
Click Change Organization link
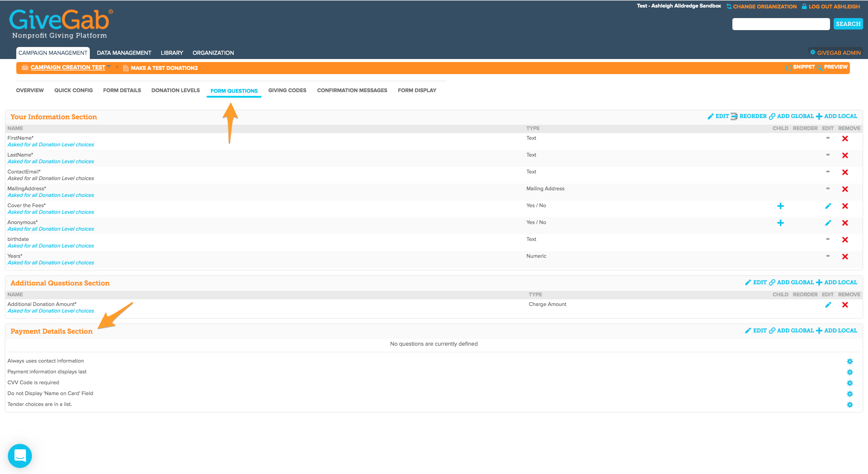[762, 6]
